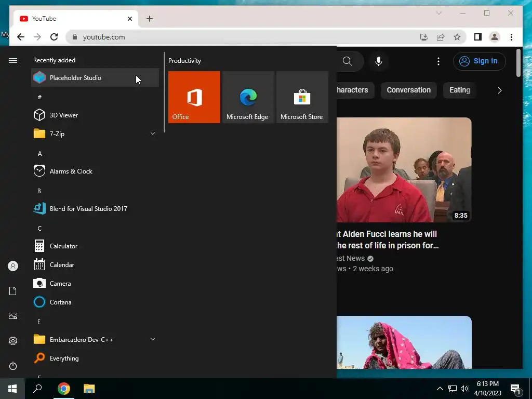Toggle Chrome side panel
Image resolution: width=532 pixels, height=399 pixels.
478,37
